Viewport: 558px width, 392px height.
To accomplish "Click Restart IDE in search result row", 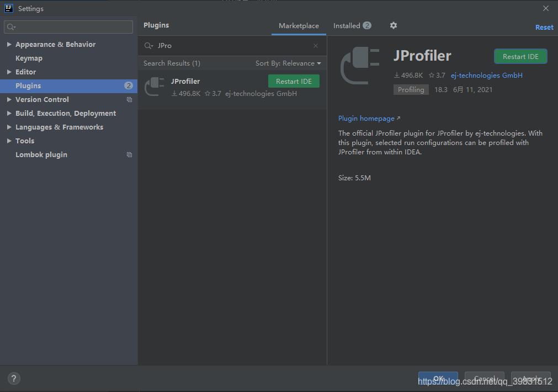I will click(x=294, y=82).
